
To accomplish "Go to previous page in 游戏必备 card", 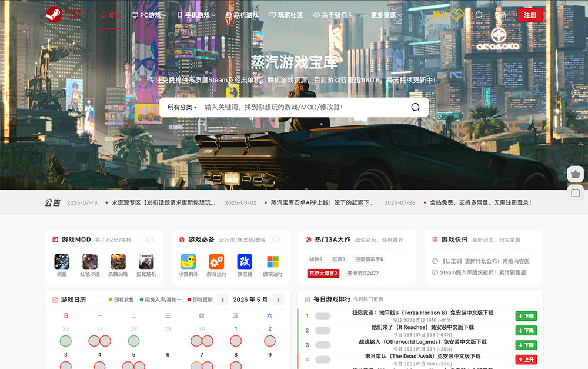I will (x=273, y=240).
